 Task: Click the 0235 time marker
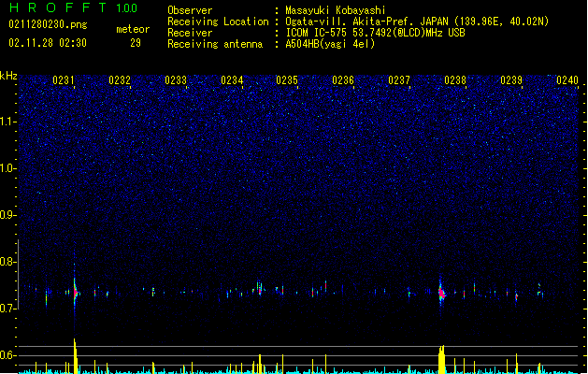(287, 80)
